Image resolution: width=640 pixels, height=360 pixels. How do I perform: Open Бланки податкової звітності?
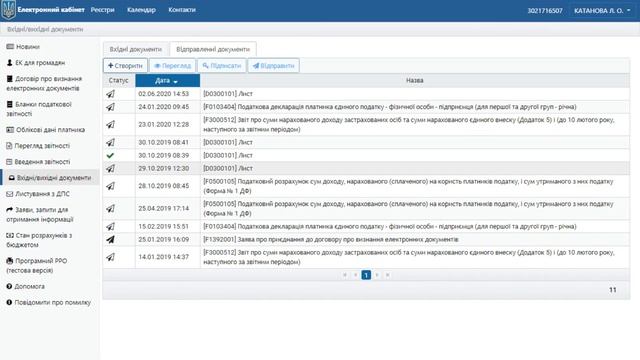[x=39, y=109]
